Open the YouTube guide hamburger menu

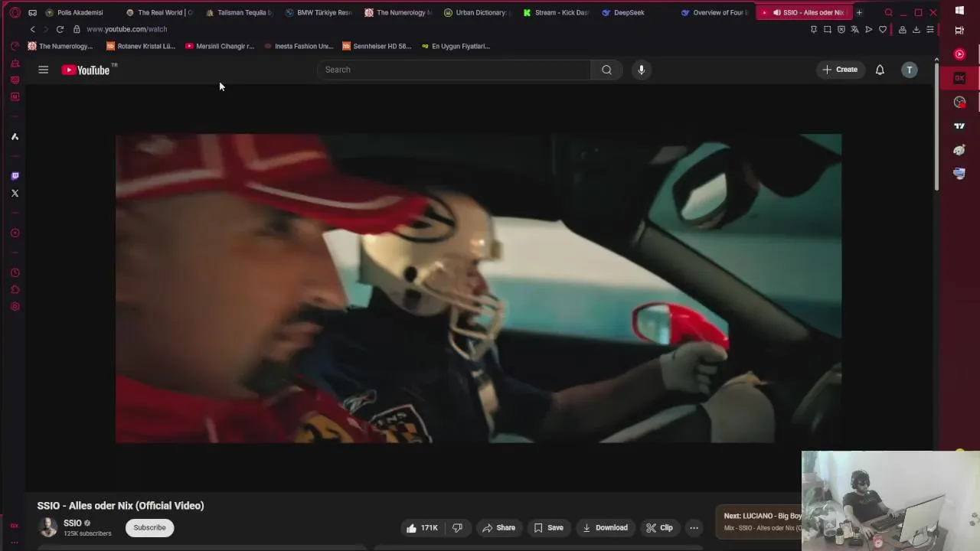tap(43, 70)
